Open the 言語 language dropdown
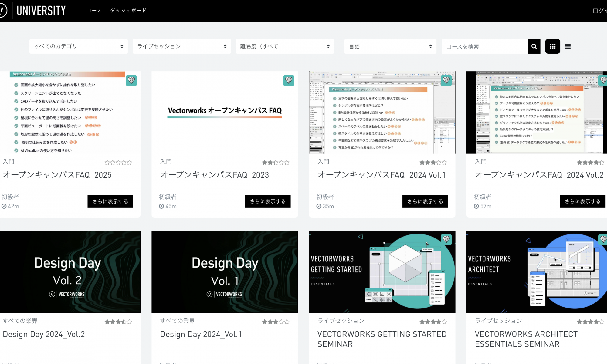The height and width of the screenshot is (364, 607). point(390,46)
